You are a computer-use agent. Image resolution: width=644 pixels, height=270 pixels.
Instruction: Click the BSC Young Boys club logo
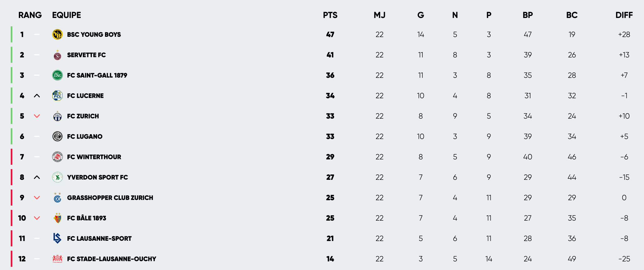[57, 35]
